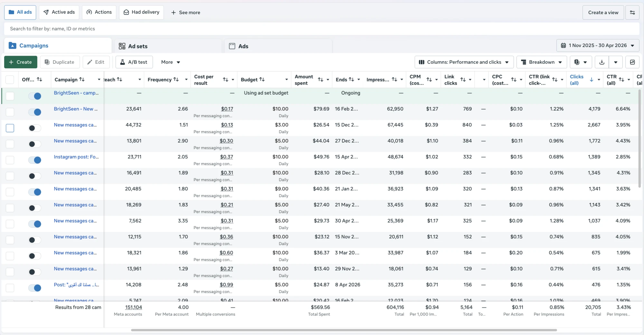Open the view settings sliders icon
The height and width of the screenshot is (335, 644).
pyautogui.click(x=632, y=13)
